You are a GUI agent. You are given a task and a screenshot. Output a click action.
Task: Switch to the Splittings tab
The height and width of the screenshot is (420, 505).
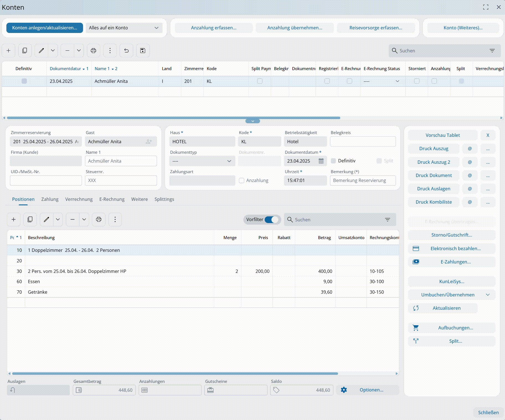(164, 199)
